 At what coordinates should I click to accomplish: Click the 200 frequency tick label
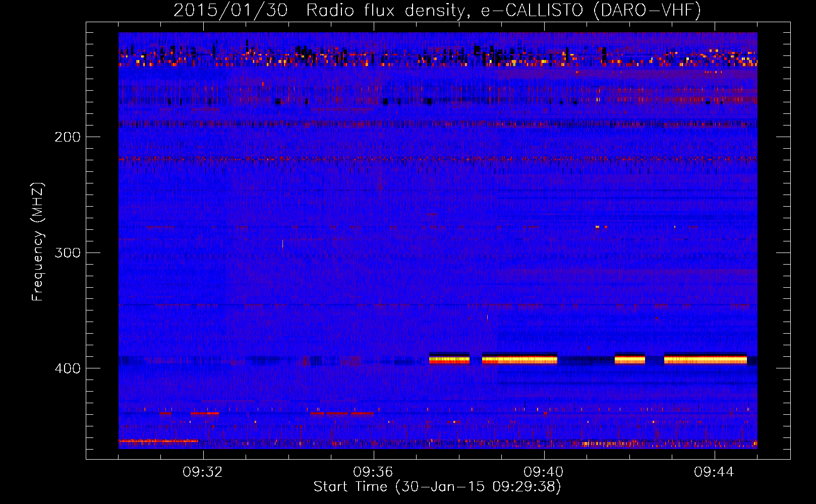[68, 137]
